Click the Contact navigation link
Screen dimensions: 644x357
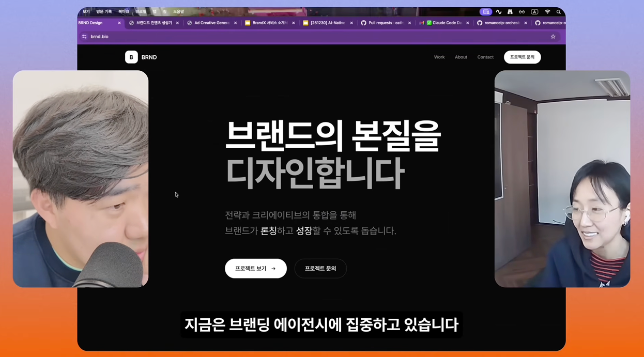485,57
